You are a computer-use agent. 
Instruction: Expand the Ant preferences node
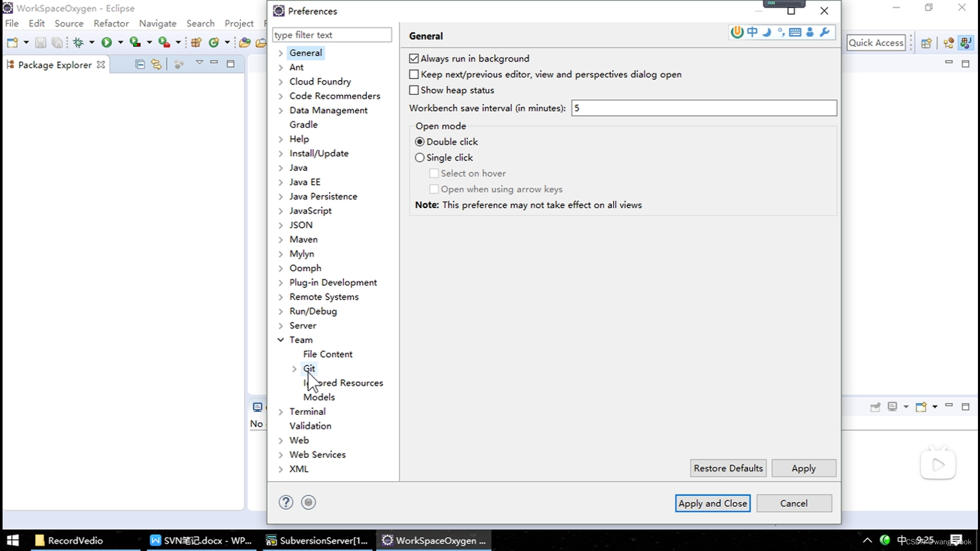(x=281, y=67)
